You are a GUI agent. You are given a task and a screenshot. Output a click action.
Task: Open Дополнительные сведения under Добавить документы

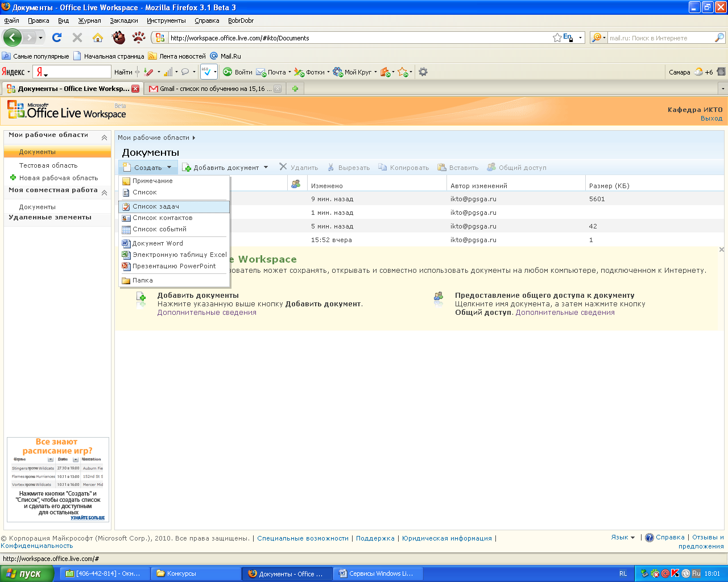207,313
